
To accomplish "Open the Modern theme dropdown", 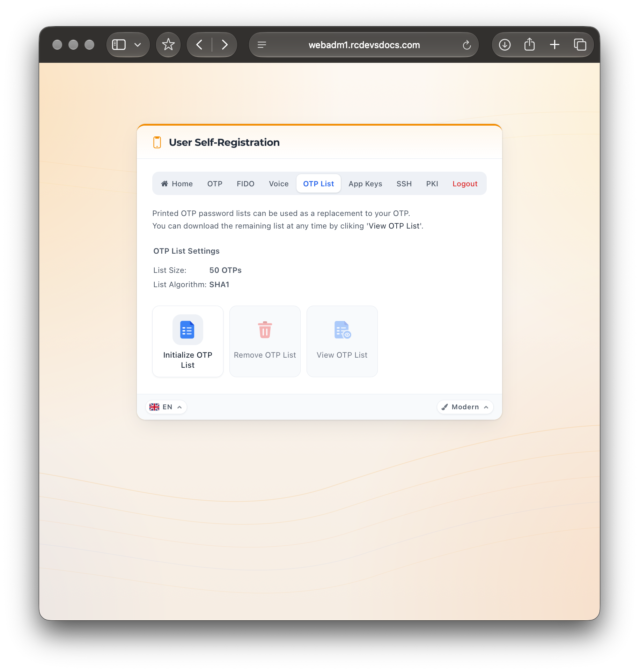I will point(465,407).
